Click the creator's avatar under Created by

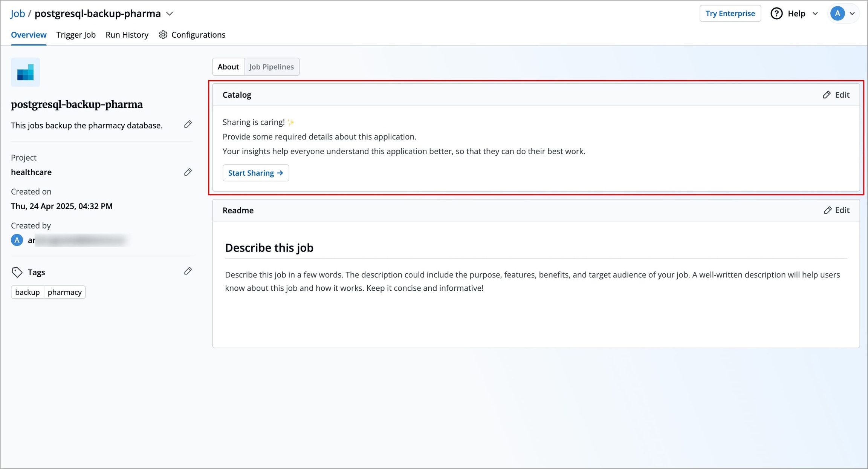coord(17,240)
